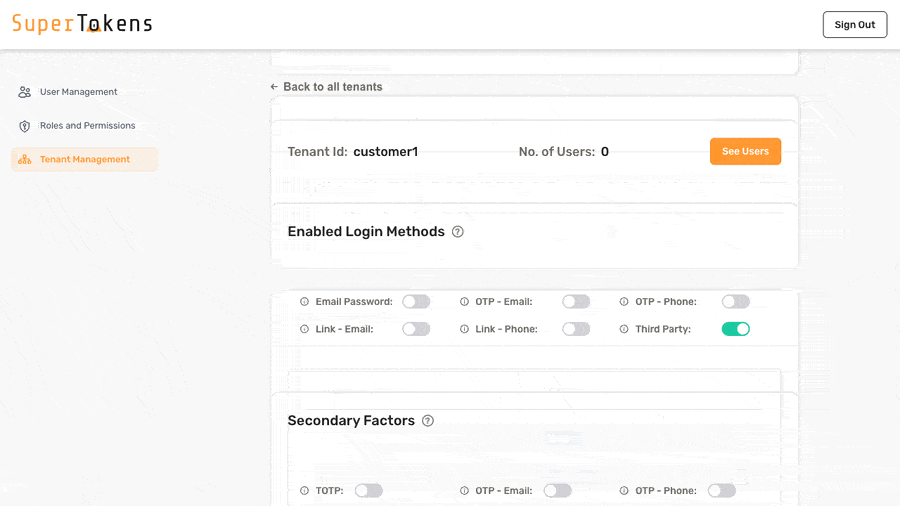The image size is (900, 506).
Task: Click the User Management sidebar icon
Action: tap(25, 92)
